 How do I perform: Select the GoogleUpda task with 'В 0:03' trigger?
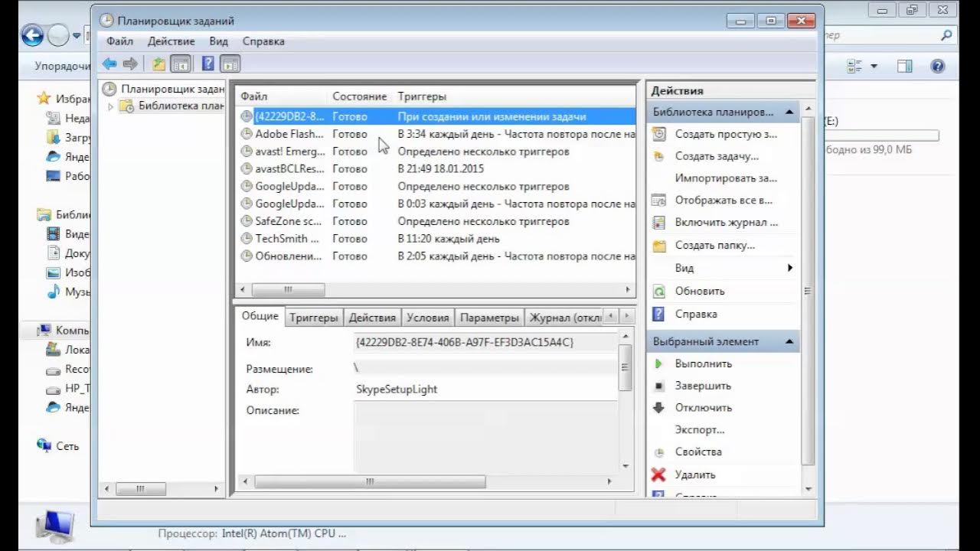[436, 204]
